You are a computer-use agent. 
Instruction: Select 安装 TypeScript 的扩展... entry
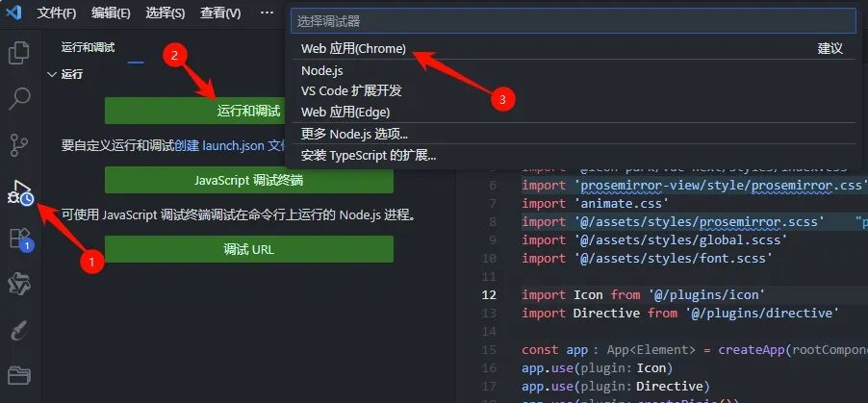click(573, 156)
